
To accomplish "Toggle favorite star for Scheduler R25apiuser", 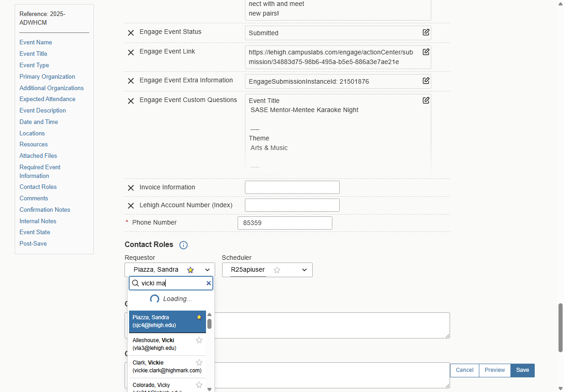I will coord(277,270).
